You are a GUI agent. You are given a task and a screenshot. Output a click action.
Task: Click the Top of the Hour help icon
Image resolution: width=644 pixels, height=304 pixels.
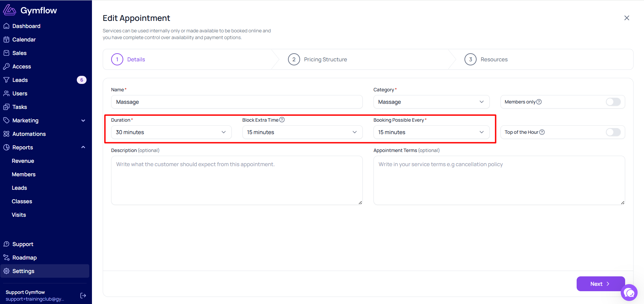coord(542,132)
